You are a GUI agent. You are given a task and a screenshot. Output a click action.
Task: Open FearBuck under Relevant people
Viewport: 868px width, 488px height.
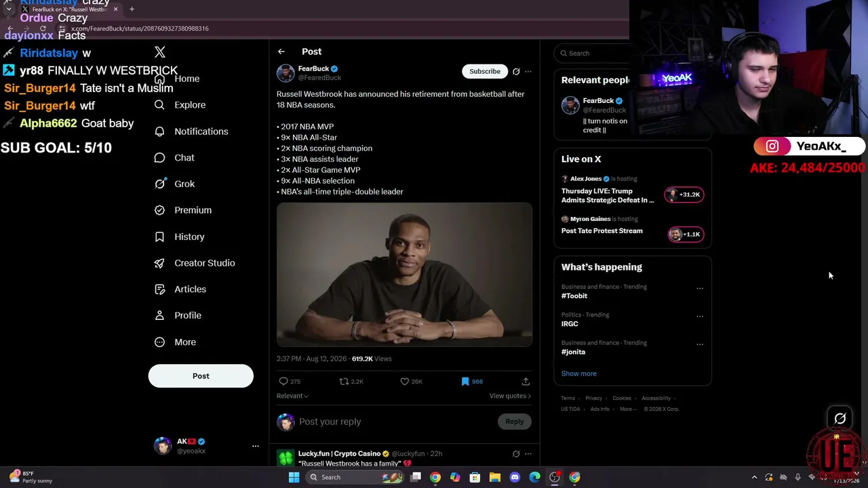(x=598, y=101)
